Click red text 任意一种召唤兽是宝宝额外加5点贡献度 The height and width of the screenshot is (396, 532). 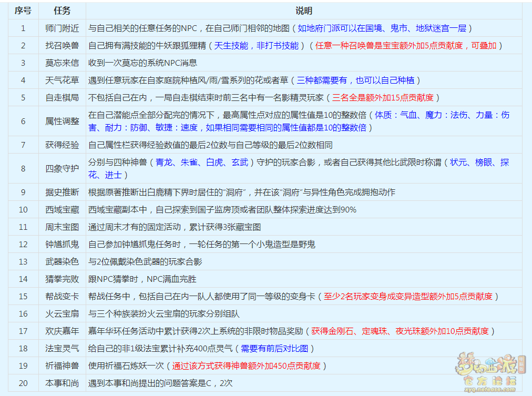click(389, 45)
